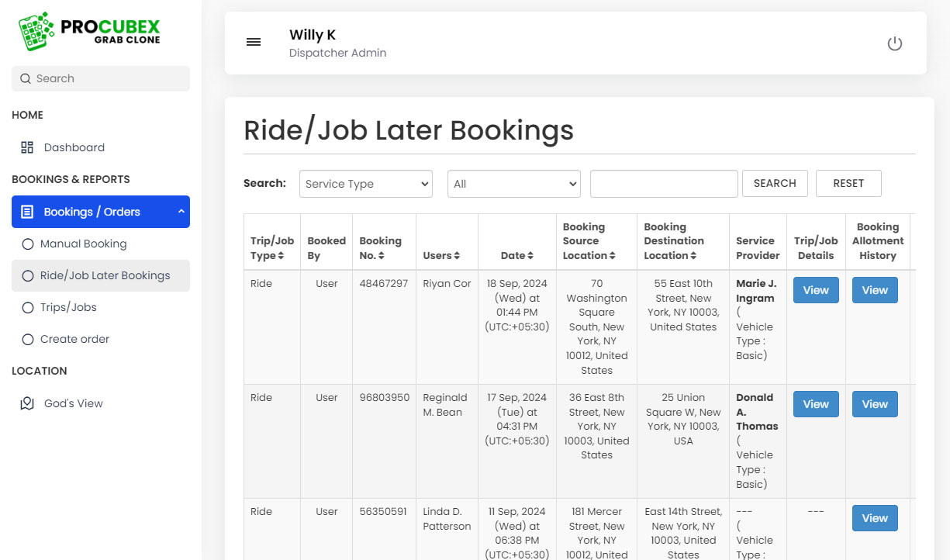Click the hamburger menu icon
This screenshot has width=950, height=560.
tap(253, 43)
